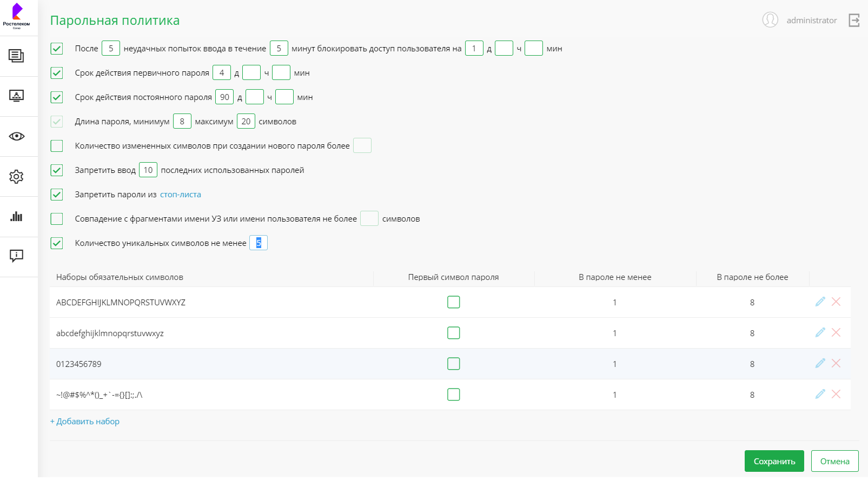Click the unique symbols count input field
Screen dimensions: 868x481
pos(259,243)
